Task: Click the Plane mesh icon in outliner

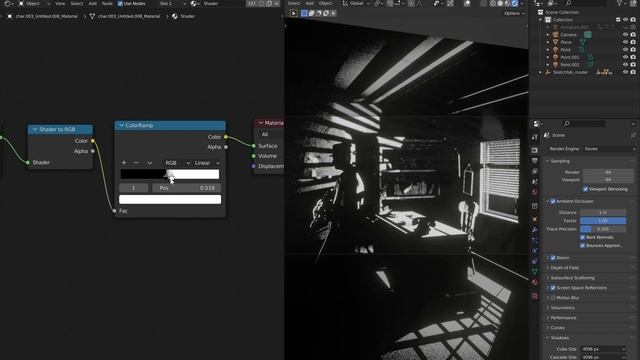Action: click(x=556, y=42)
